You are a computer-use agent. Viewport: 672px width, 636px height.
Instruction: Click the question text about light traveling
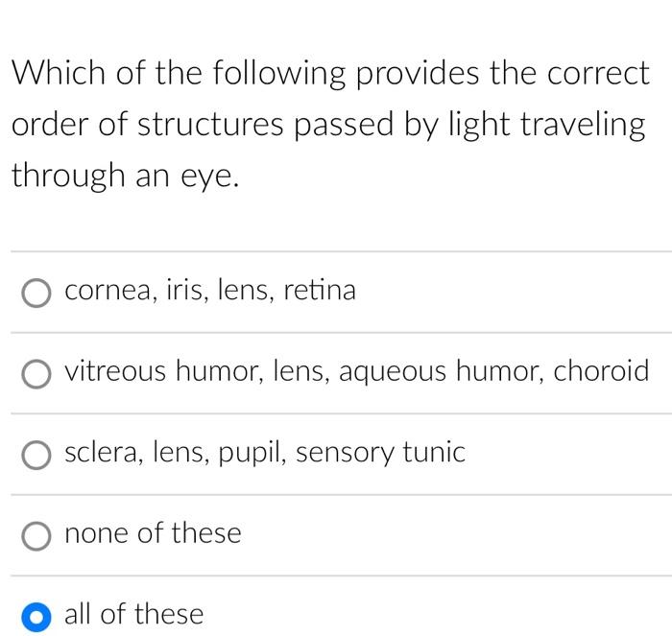[x=330, y=124]
